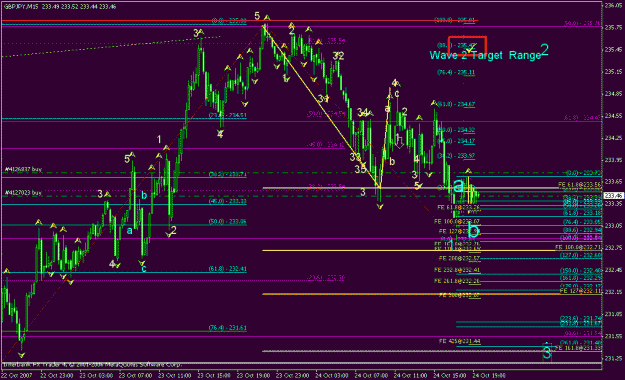The width and height of the screenshot is (625, 380).
Task: Select the '#4126837 buy' order label
Action: pos(23,169)
